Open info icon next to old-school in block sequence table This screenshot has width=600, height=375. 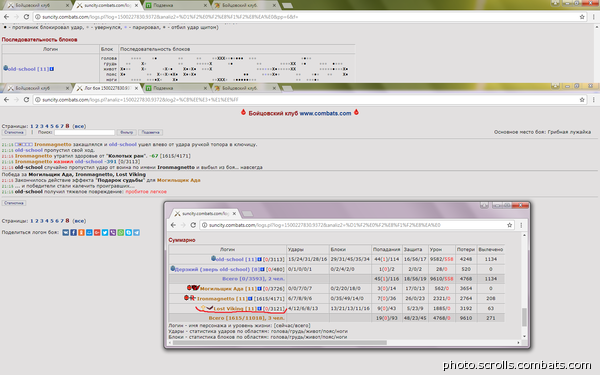point(52,69)
